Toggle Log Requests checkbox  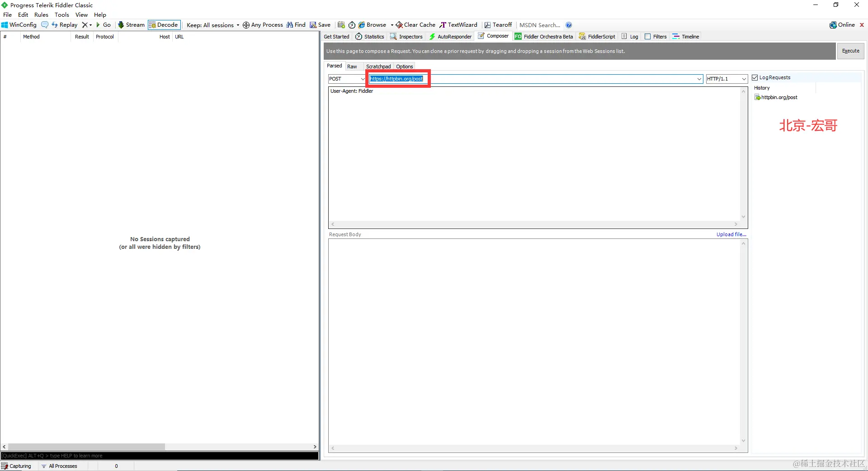[755, 77]
